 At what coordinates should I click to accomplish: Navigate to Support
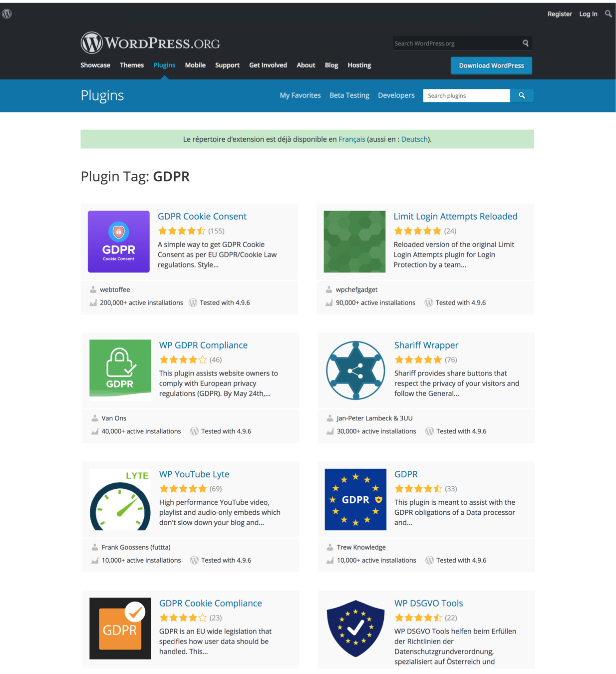pyautogui.click(x=227, y=65)
